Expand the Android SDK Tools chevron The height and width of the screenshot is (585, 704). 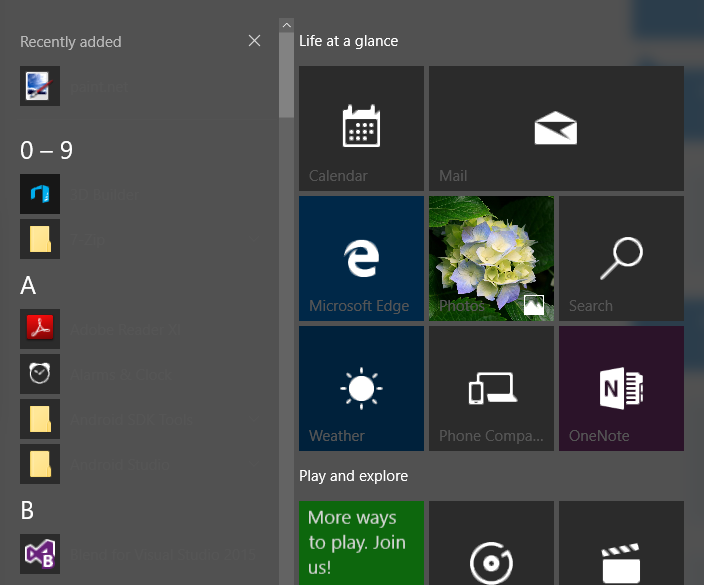click(254, 419)
